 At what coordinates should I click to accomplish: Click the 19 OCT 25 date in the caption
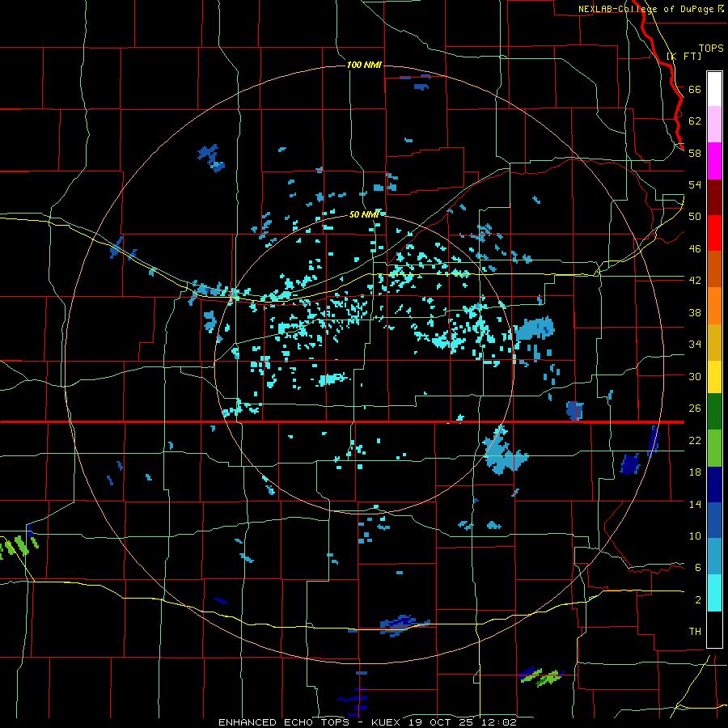pyautogui.click(x=442, y=722)
